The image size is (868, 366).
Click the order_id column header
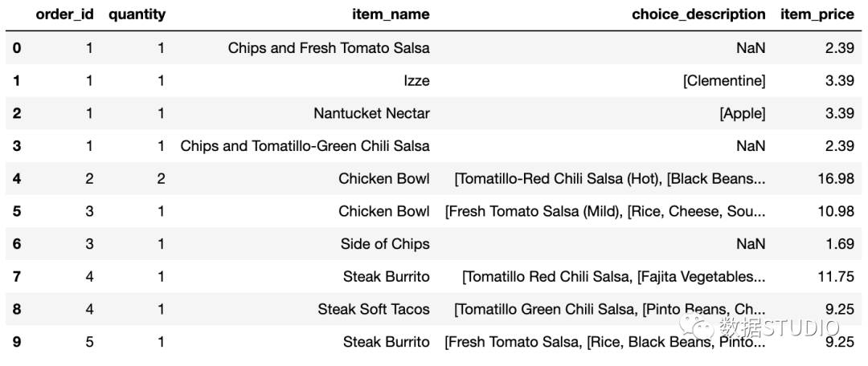coord(64,15)
